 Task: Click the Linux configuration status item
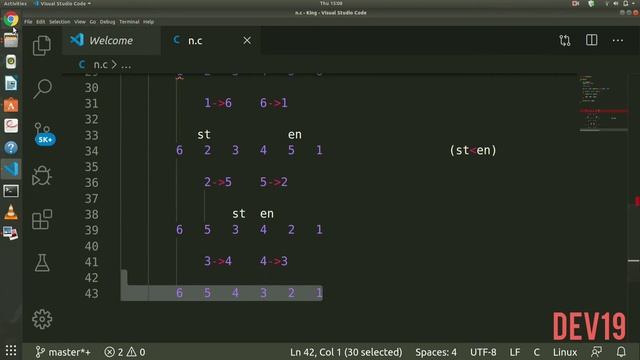[x=565, y=352]
